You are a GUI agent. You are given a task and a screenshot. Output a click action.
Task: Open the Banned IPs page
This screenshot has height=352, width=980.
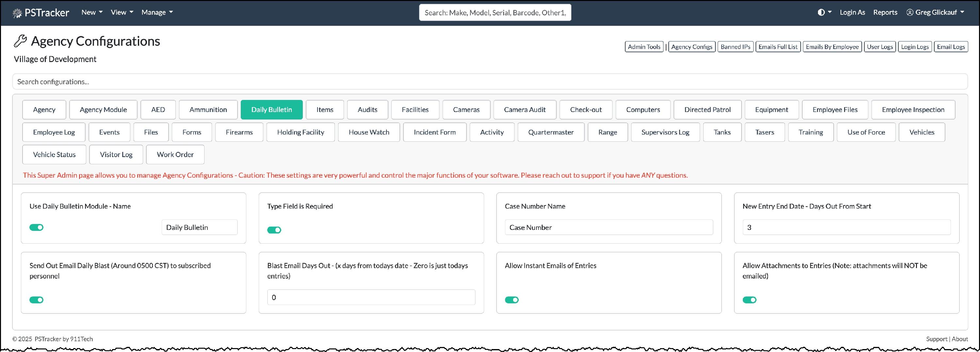[x=736, y=47]
